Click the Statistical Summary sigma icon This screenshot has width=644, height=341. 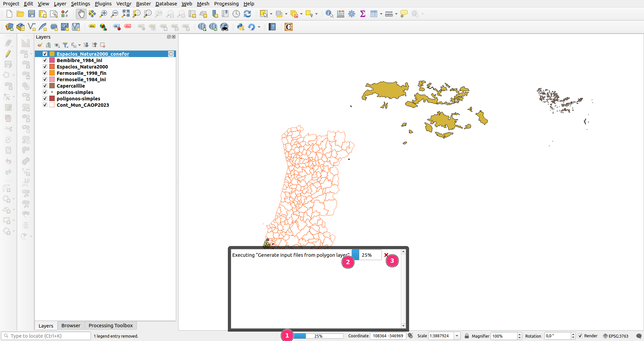pos(363,14)
